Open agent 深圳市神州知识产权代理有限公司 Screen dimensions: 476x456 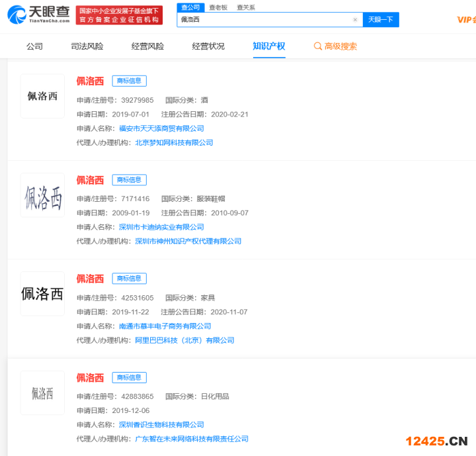pos(188,241)
